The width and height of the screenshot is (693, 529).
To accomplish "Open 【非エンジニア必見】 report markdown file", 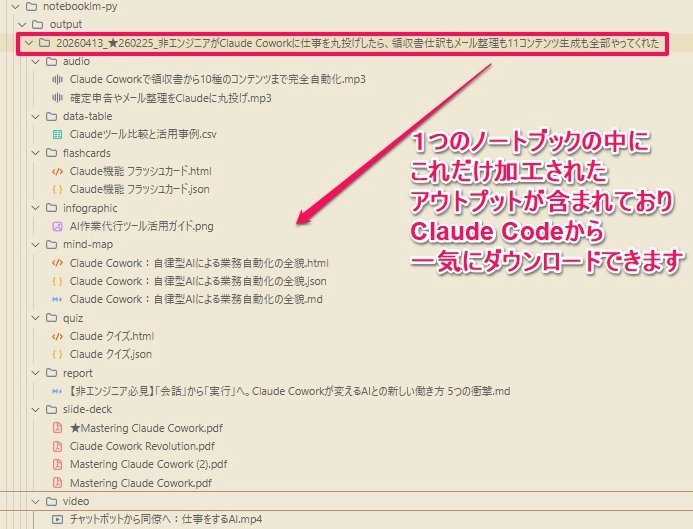I will pyautogui.click(x=290, y=391).
